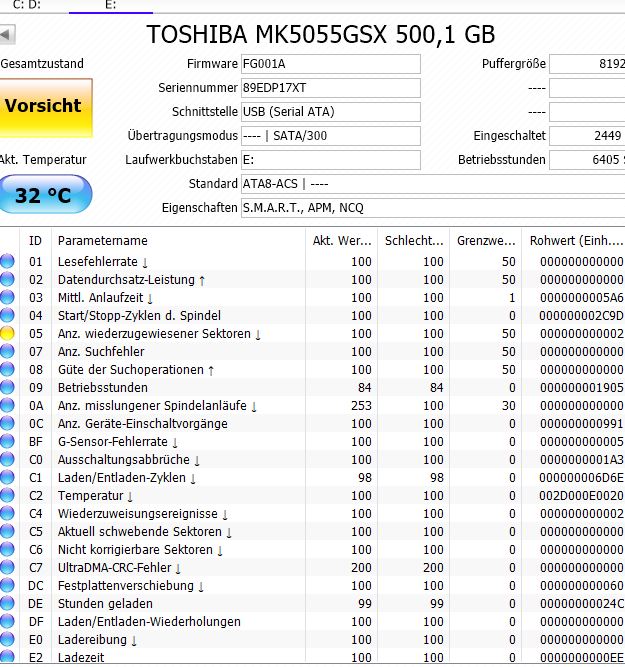Click the raw value 002D000E0020 for Temperatur

click(x=581, y=496)
